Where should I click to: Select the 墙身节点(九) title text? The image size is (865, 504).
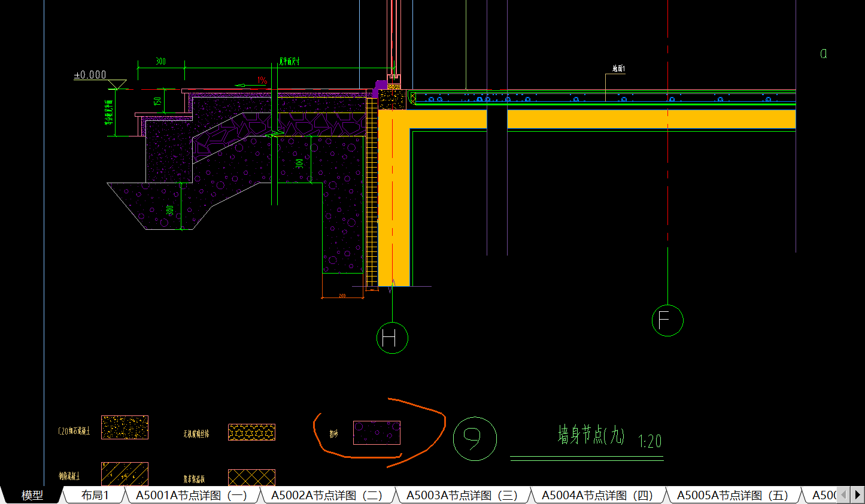(591, 435)
